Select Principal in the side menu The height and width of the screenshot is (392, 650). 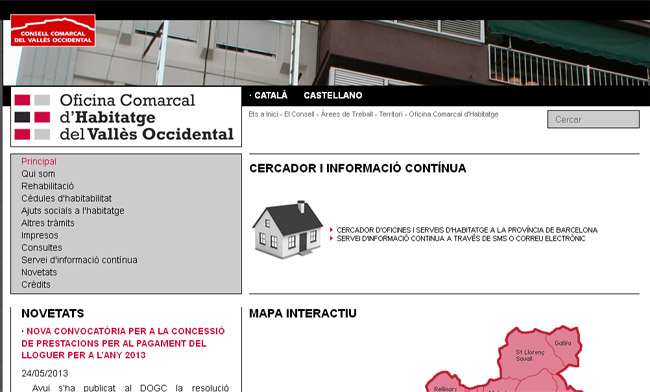click(39, 162)
